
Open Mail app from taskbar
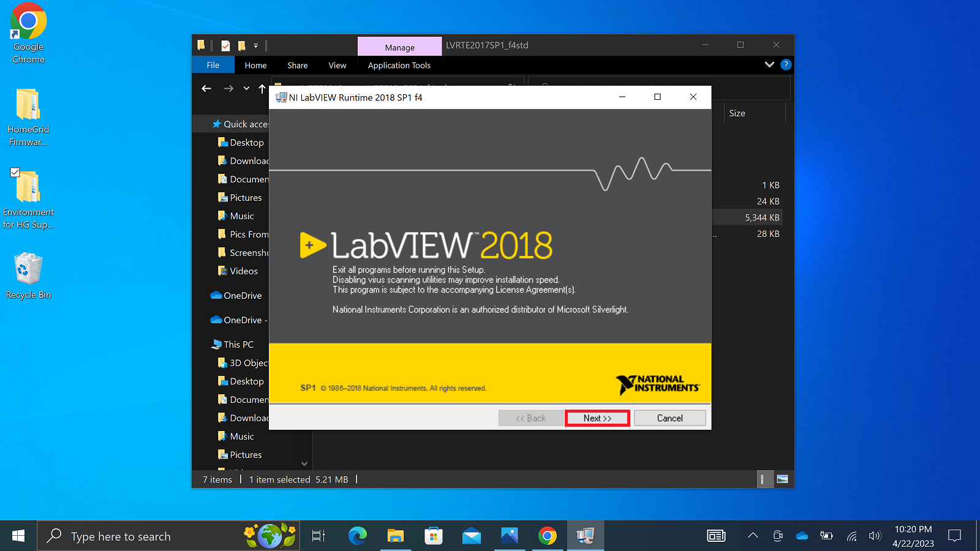tap(472, 536)
